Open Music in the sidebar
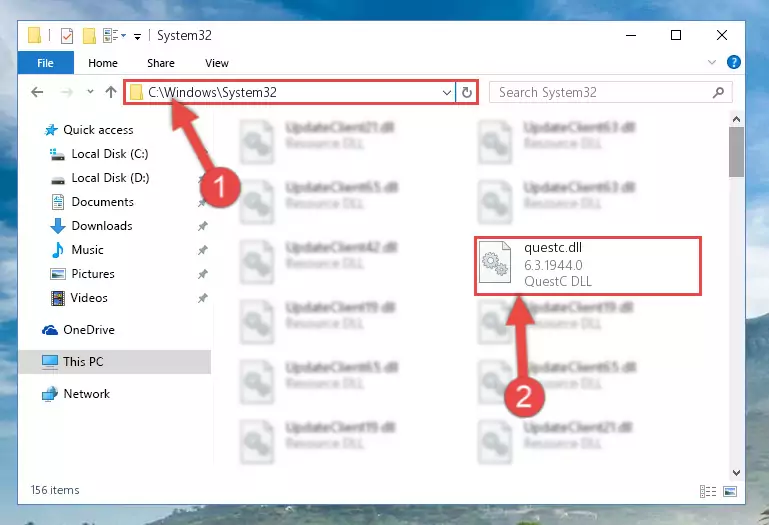 pos(87,250)
